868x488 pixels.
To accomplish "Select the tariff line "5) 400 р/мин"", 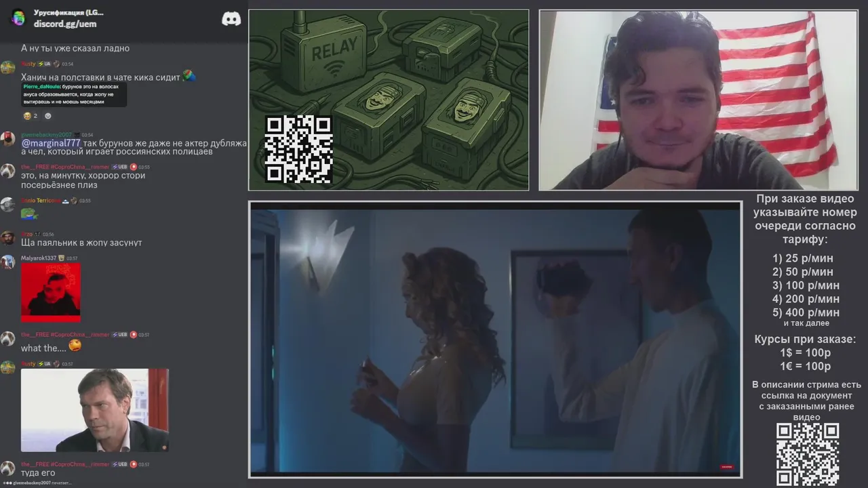I will pos(806,312).
